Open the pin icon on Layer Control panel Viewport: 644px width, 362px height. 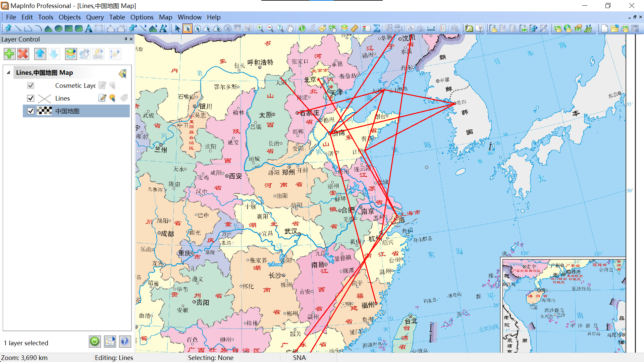(126, 39)
